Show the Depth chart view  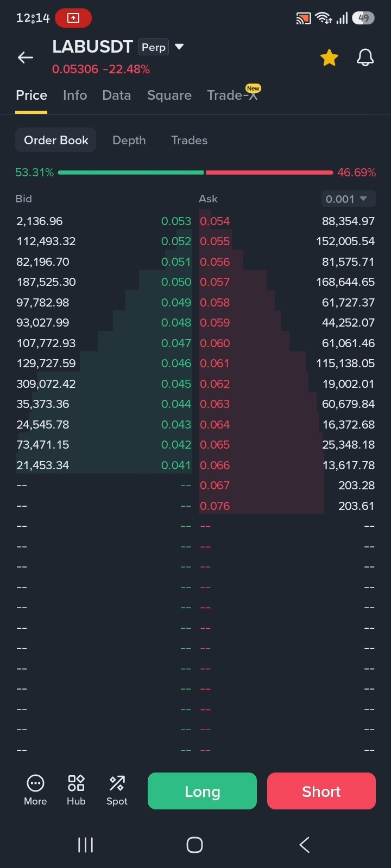(129, 140)
